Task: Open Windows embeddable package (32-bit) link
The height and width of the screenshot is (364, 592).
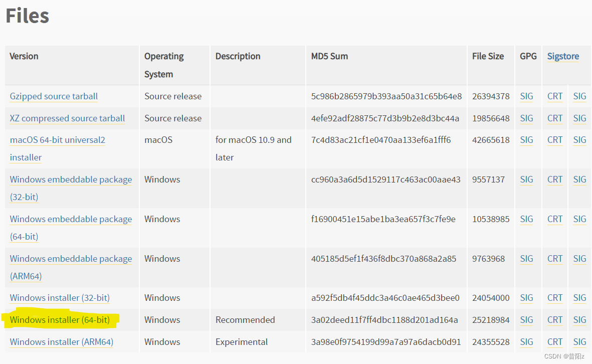Action: click(x=71, y=179)
